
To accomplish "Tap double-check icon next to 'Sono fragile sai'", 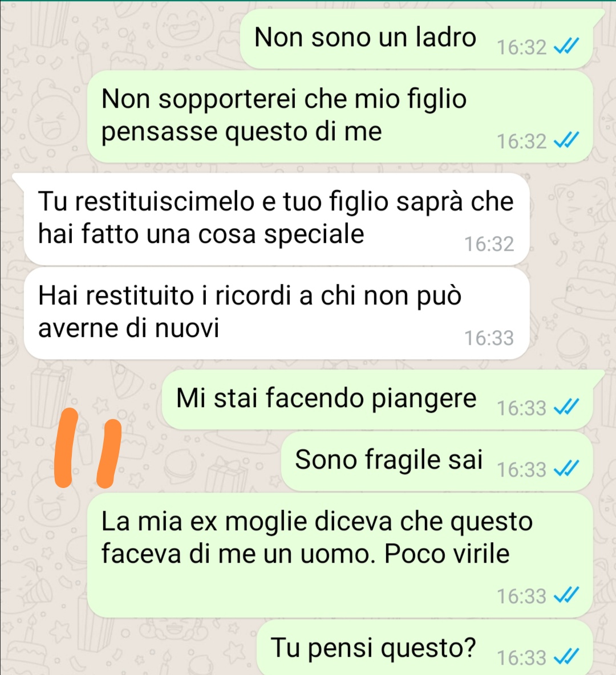I will click(x=566, y=469).
